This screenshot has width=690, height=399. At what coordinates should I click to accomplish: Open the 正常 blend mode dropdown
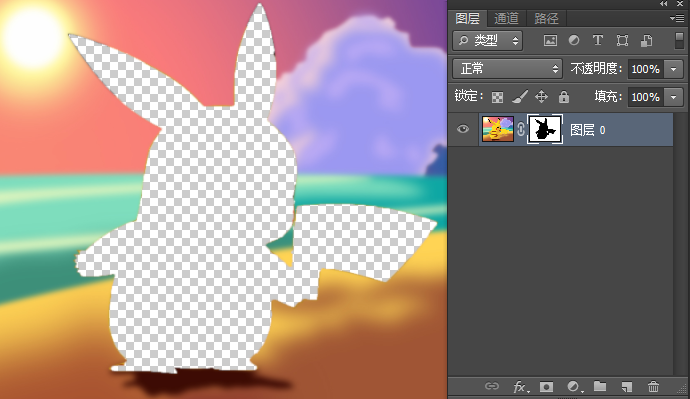(x=507, y=69)
